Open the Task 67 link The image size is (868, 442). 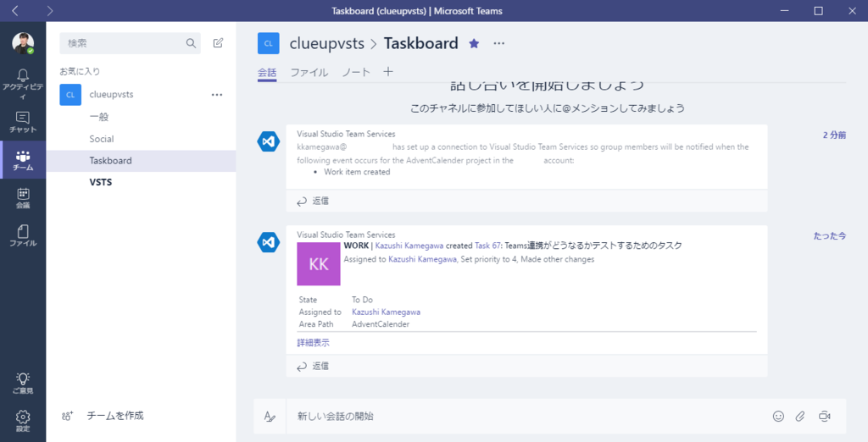coord(487,246)
